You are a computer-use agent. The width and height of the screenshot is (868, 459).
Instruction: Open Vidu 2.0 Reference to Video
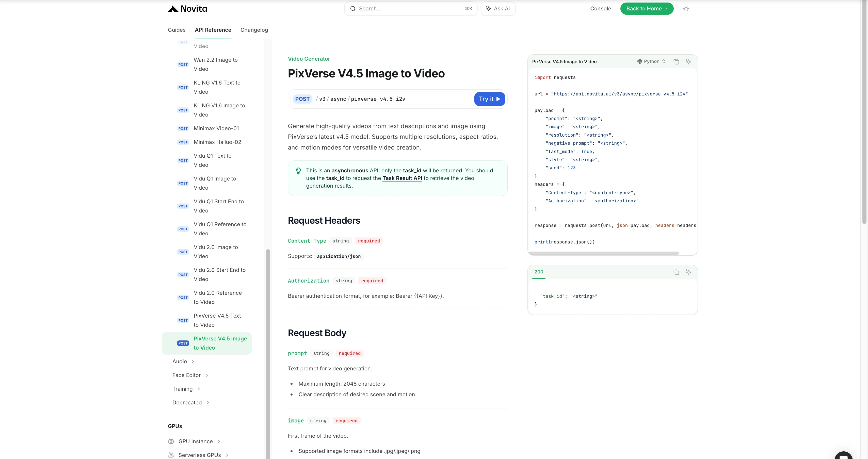pos(217,298)
